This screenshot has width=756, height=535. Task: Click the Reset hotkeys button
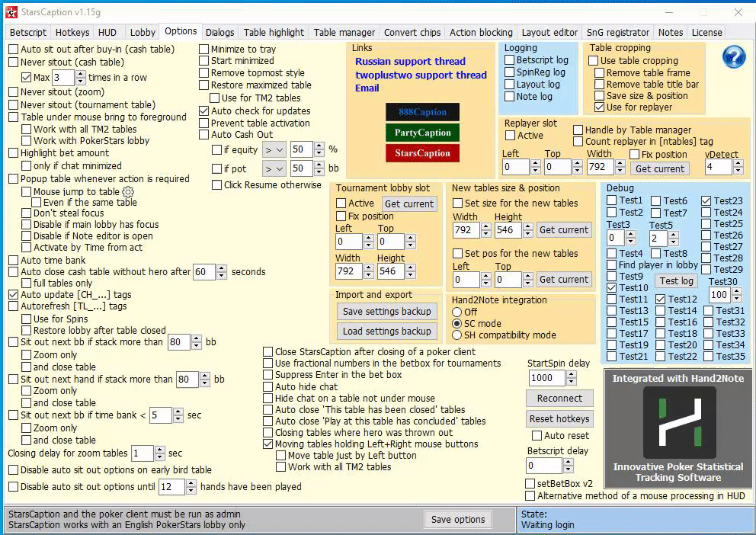coord(559,419)
